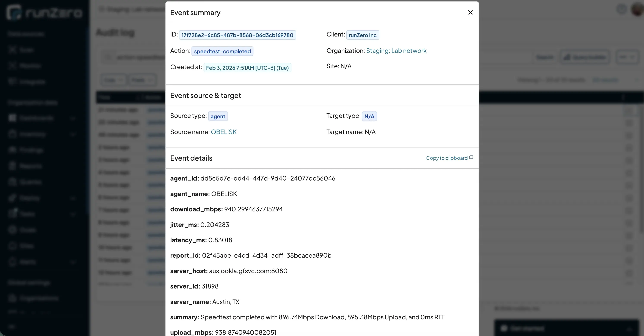Click the event ID field value
The width and height of the screenshot is (644, 336).
click(237, 35)
